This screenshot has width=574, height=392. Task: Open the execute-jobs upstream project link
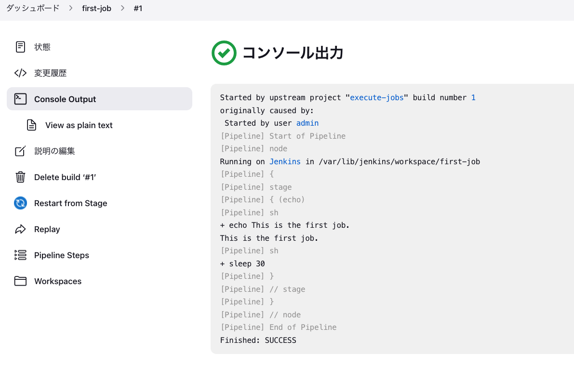click(x=376, y=97)
